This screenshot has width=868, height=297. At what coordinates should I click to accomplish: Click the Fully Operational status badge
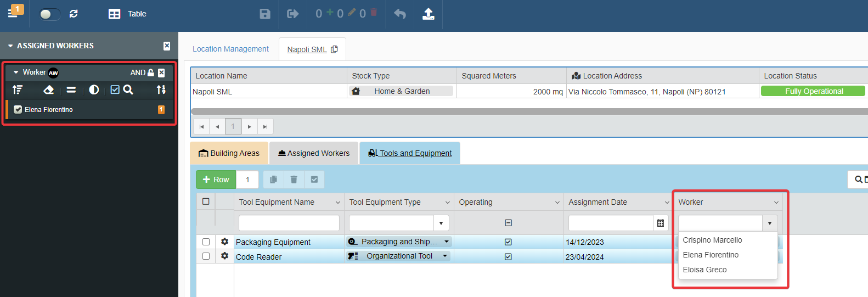[813, 91]
